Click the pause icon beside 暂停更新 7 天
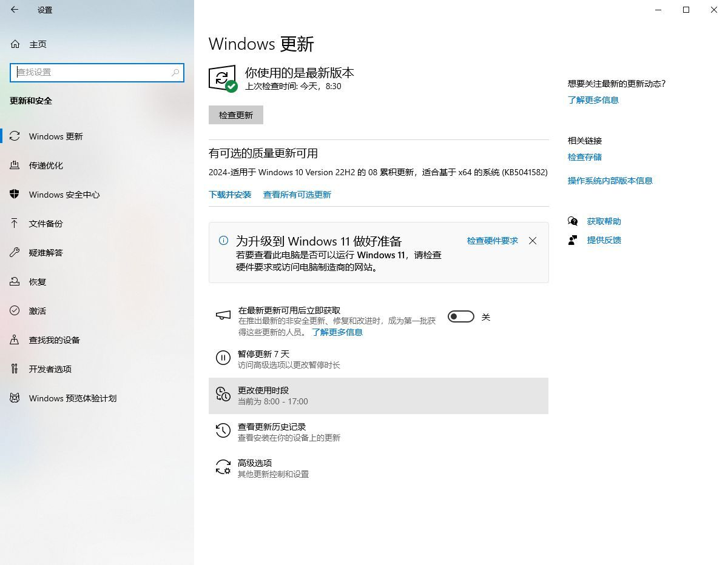 (x=223, y=358)
